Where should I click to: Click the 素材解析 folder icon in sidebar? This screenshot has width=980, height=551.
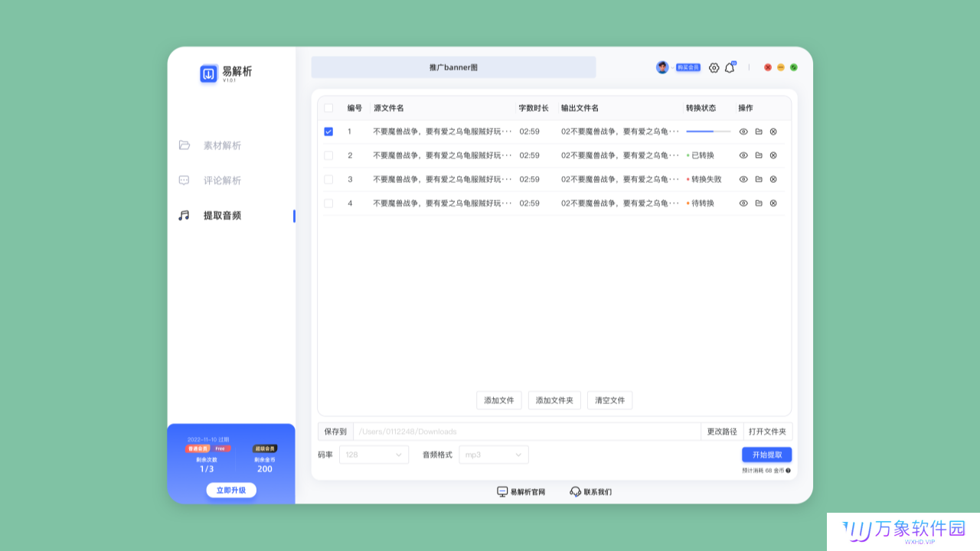tap(185, 145)
